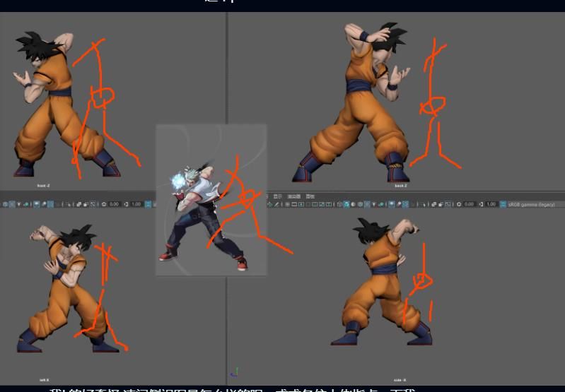Click the axis gizmo at bottom center
The width and height of the screenshot is (565, 392).
[x=235, y=372]
